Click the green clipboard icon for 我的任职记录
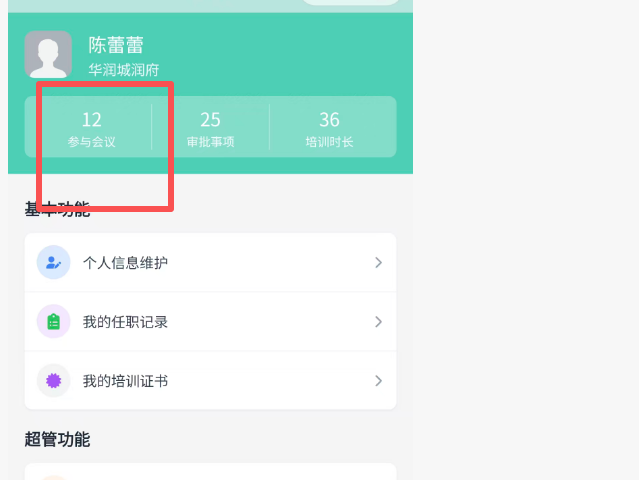This screenshot has width=639, height=480. 53,321
